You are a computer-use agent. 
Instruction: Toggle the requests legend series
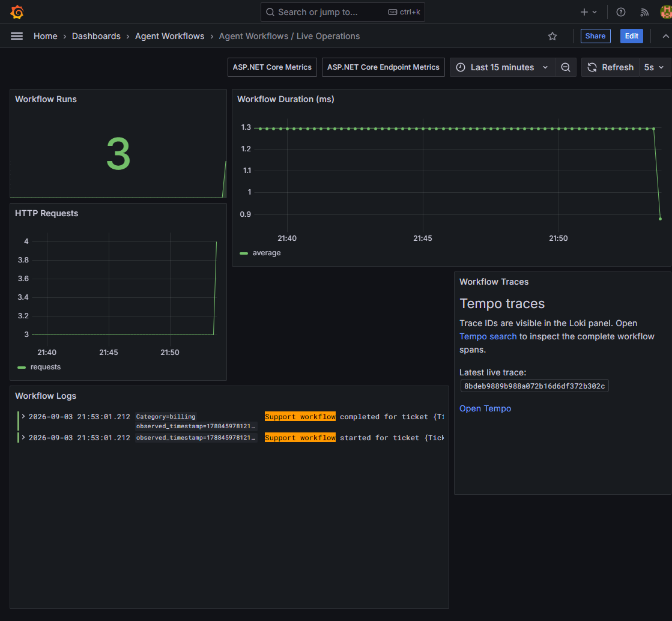pos(46,367)
